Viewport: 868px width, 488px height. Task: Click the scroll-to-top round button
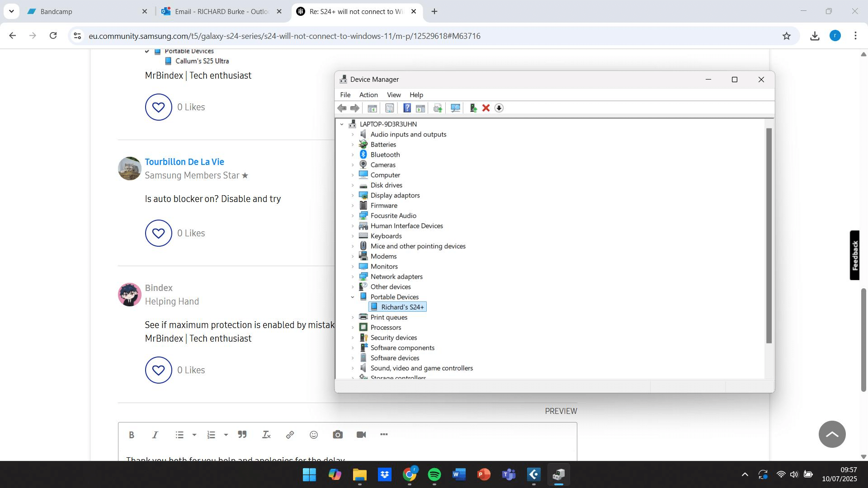tap(832, 434)
